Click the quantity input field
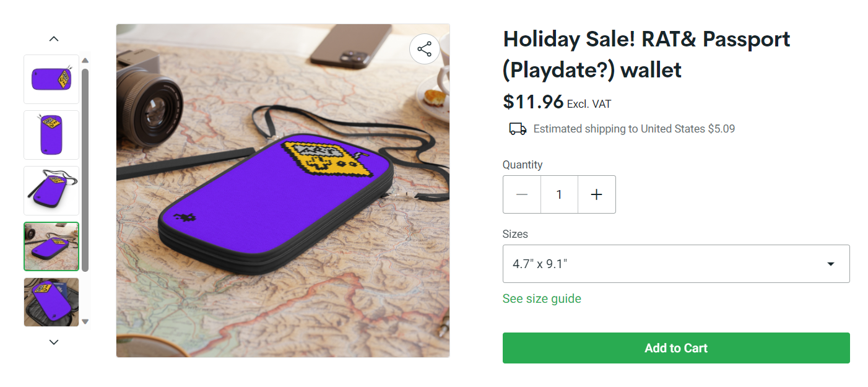868x387 pixels. [559, 194]
